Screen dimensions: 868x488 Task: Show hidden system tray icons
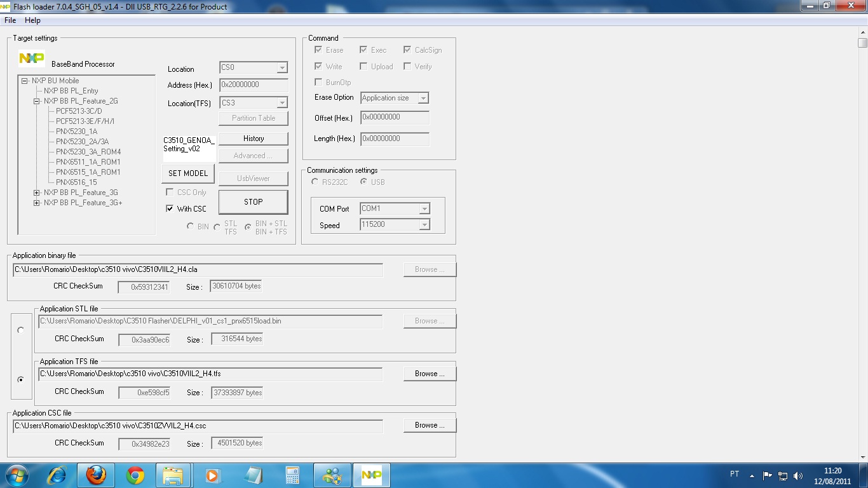point(752,475)
